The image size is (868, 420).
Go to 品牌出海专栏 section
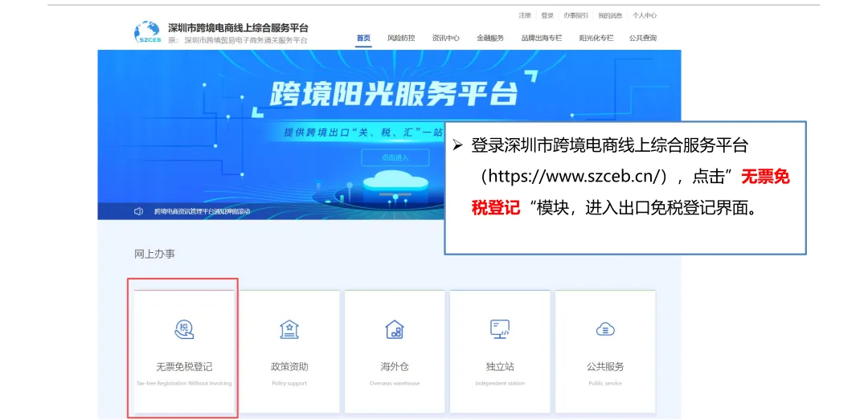pos(542,39)
